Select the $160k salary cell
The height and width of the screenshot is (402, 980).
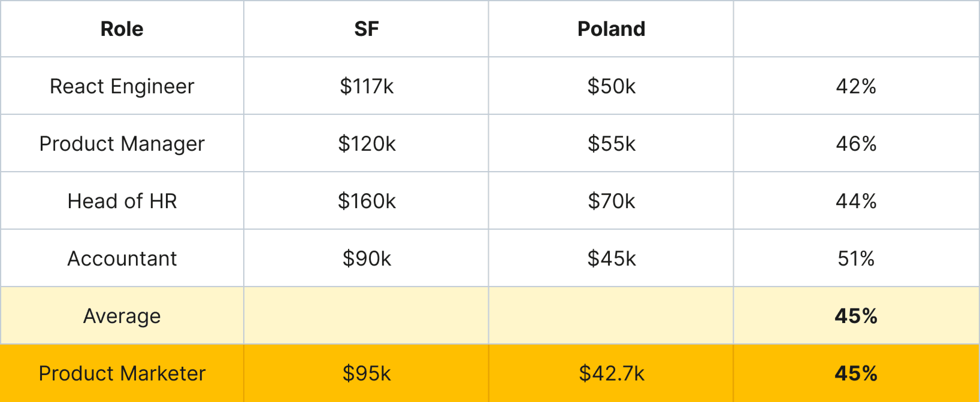366,201
